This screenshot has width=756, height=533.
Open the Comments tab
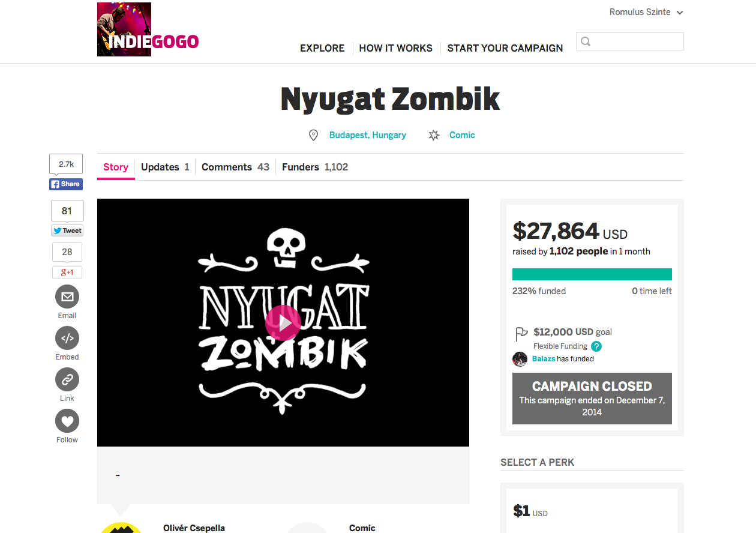tap(235, 167)
